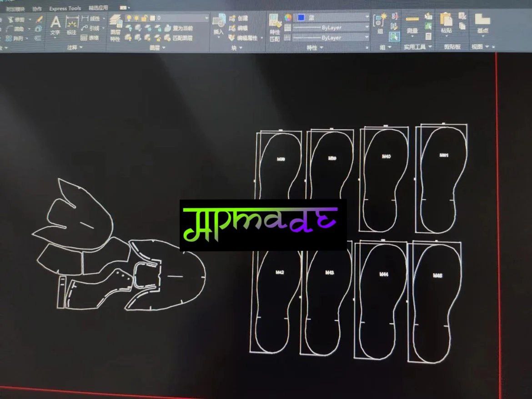The height and width of the screenshot is (399, 532).
Task: Open Layer Properties (图层特性) manager
Action: [x=115, y=29]
